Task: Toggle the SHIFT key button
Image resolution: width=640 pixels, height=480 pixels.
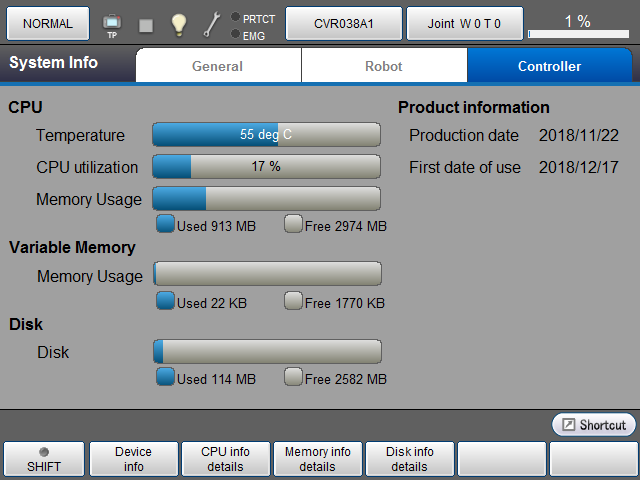Action: [43, 459]
